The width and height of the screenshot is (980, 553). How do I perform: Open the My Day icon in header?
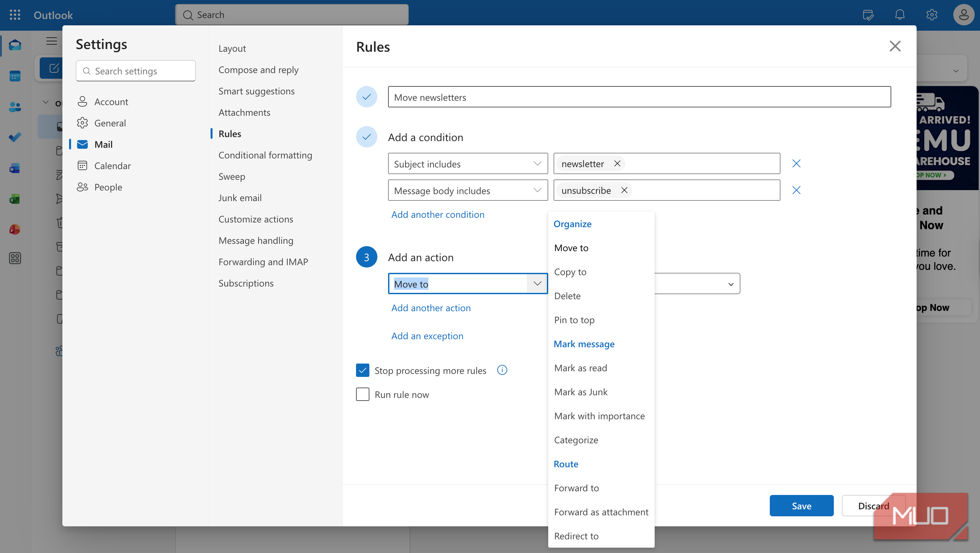[868, 15]
